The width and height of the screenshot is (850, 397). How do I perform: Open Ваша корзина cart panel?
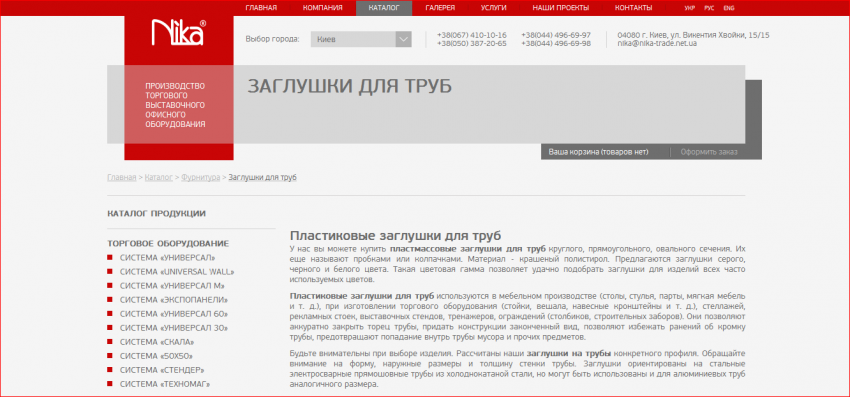(598, 152)
